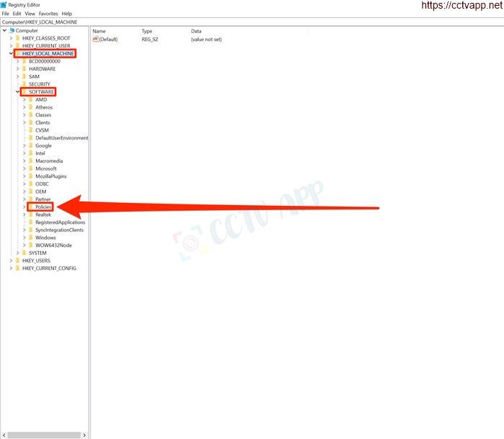Open the Edit menu

coord(17,14)
